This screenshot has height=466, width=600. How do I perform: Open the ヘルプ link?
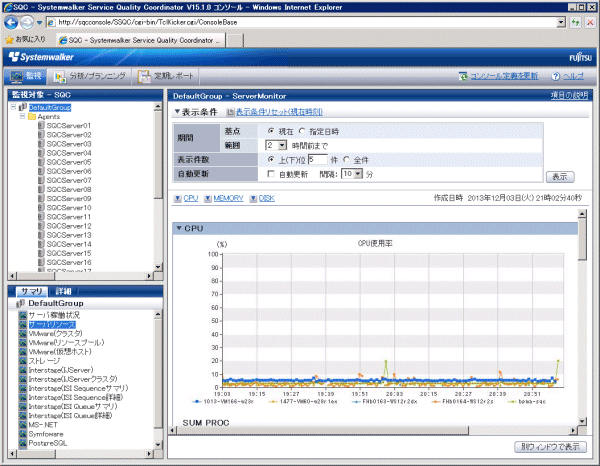pyautogui.click(x=573, y=76)
